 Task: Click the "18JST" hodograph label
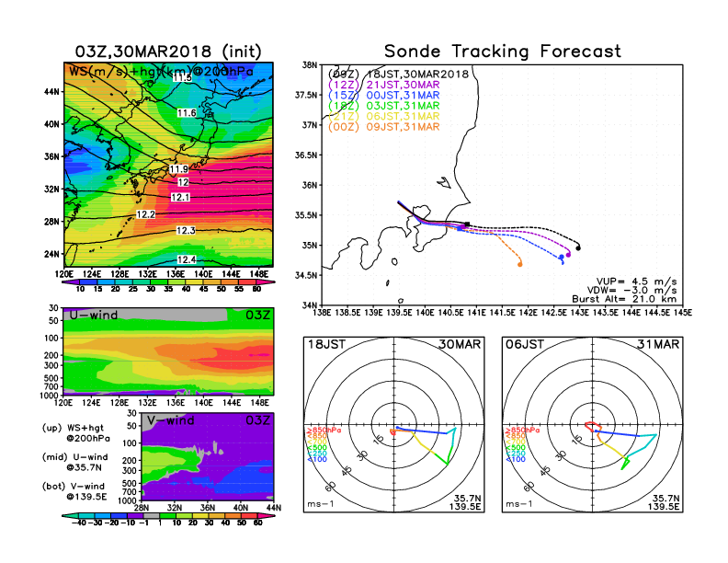pyautogui.click(x=326, y=345)
